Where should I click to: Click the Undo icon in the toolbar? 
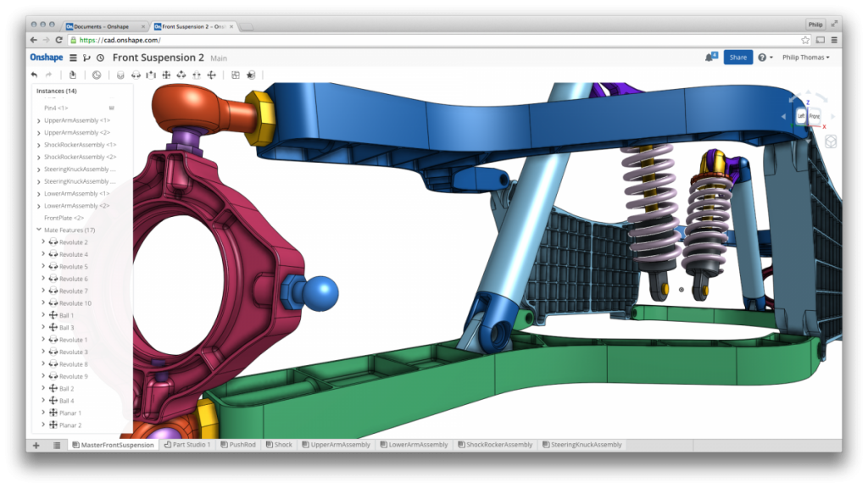[x=34, y=75]
